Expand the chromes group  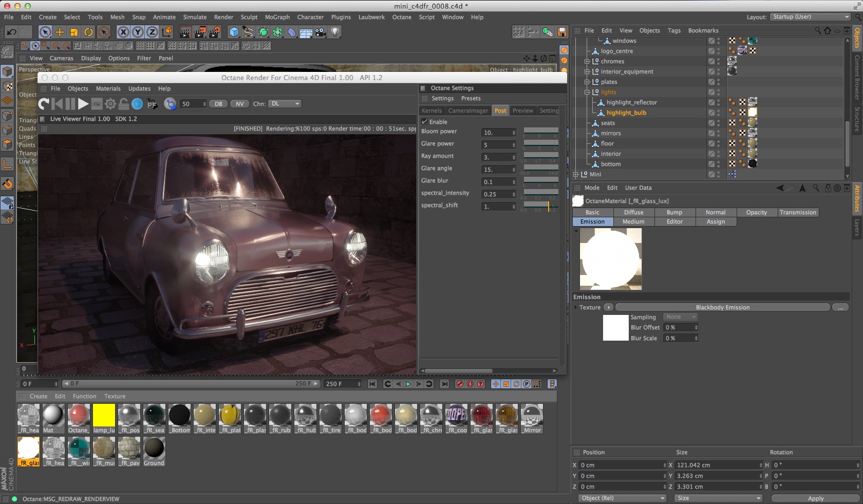point(587,62)
